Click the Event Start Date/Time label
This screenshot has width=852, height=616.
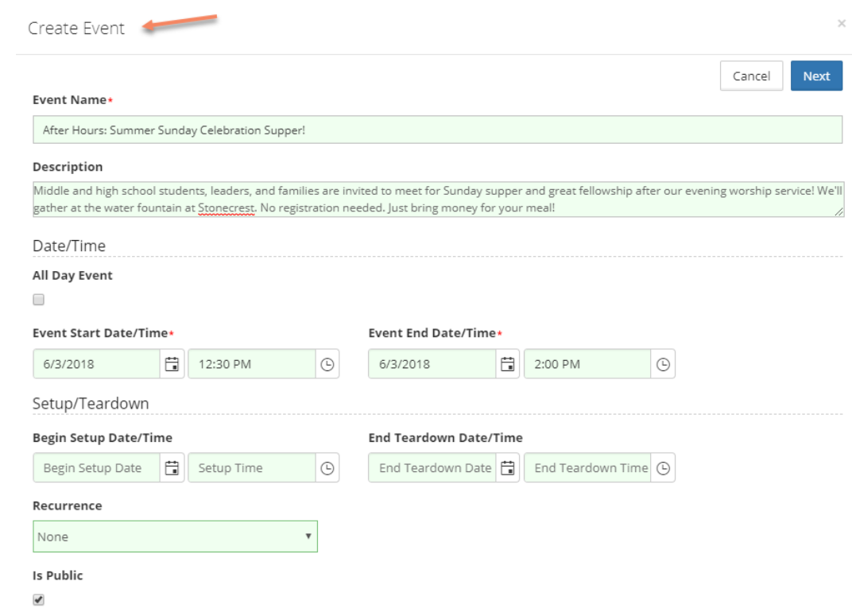(x=100, y=333)
